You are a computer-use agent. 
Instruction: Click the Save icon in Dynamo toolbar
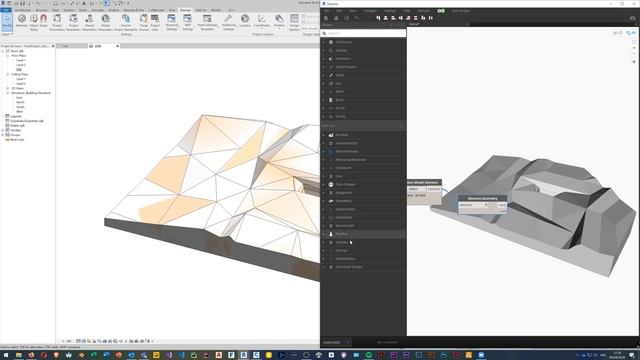[347, 18]
